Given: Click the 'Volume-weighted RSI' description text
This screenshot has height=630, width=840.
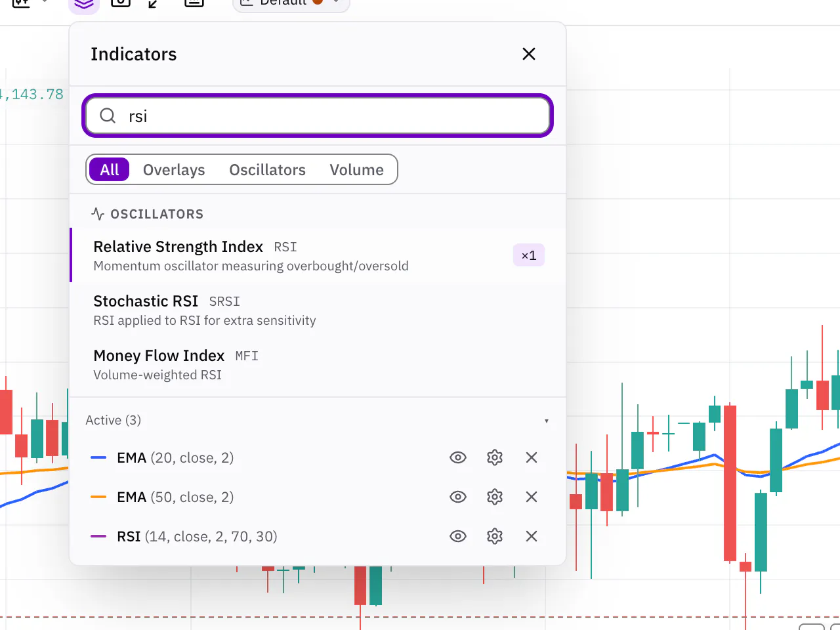Looking at the screenshot, I should tap(157, 375).
